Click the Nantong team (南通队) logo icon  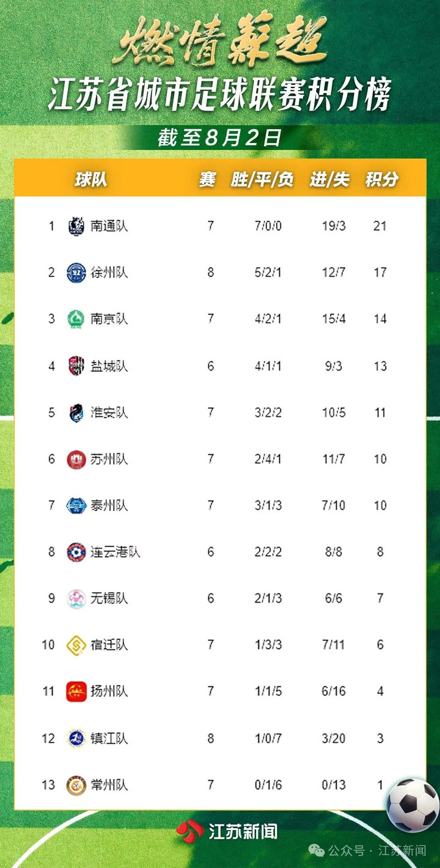click(x=76, y=226)
